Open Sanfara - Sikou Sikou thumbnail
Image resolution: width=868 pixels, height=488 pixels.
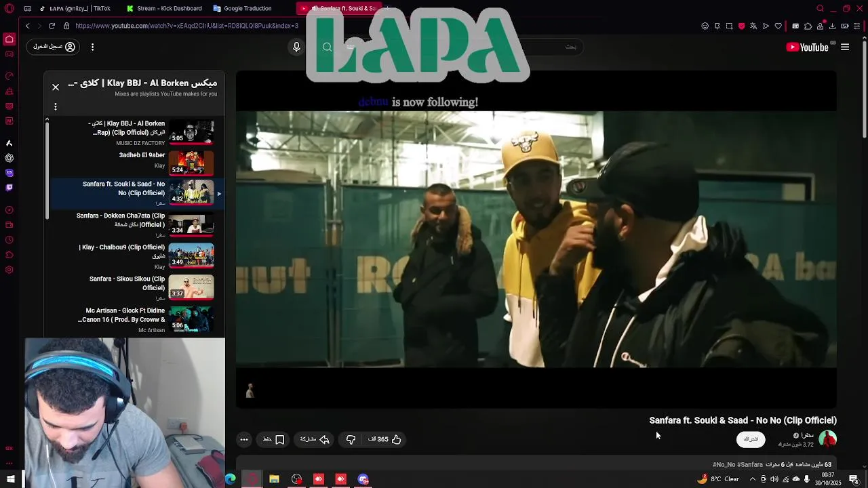coord(191,287)
